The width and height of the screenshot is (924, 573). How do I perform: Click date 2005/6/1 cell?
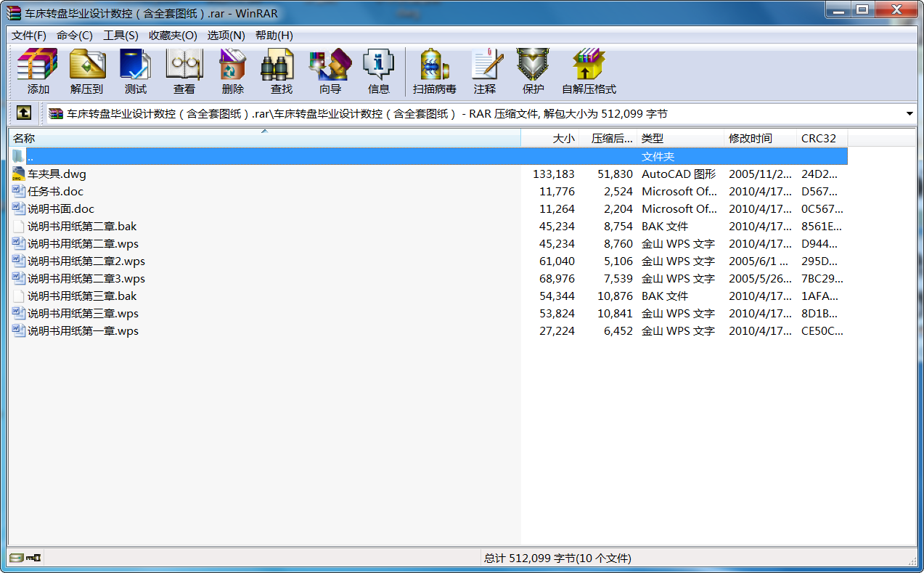coord(759,261)
